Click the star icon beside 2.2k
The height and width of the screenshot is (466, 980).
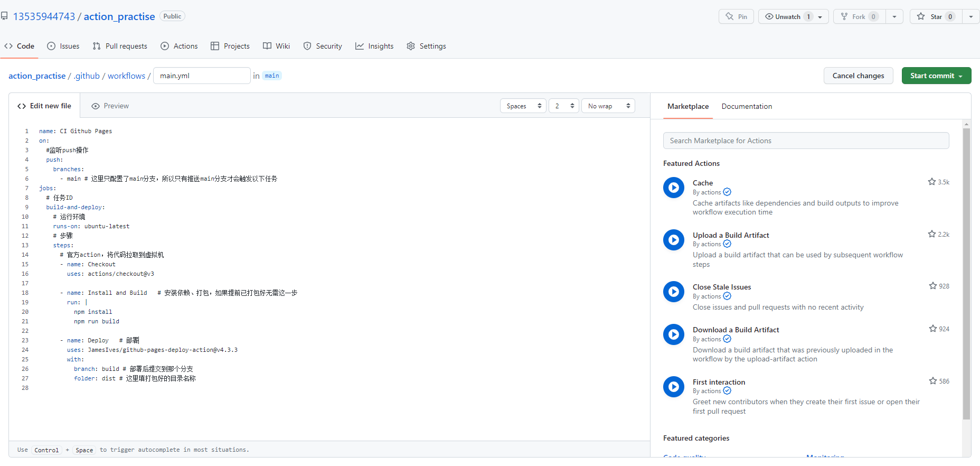(x=932, y=234)
